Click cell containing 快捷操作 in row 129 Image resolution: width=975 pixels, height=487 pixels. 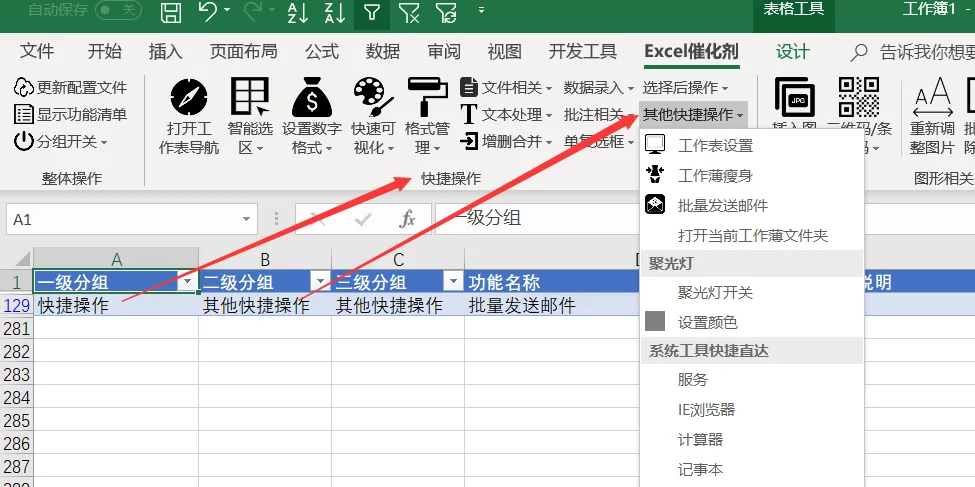pyautogui.click(x=116, y=305)
